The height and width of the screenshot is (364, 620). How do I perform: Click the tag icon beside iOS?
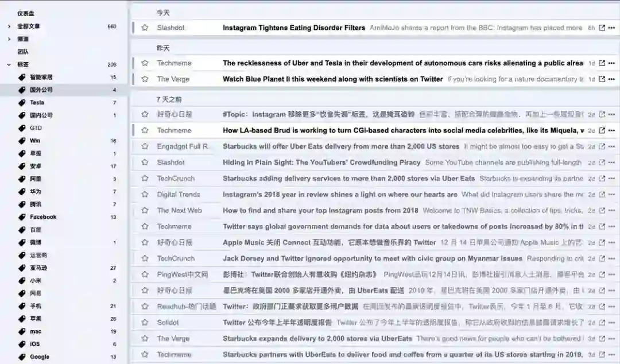22,344
